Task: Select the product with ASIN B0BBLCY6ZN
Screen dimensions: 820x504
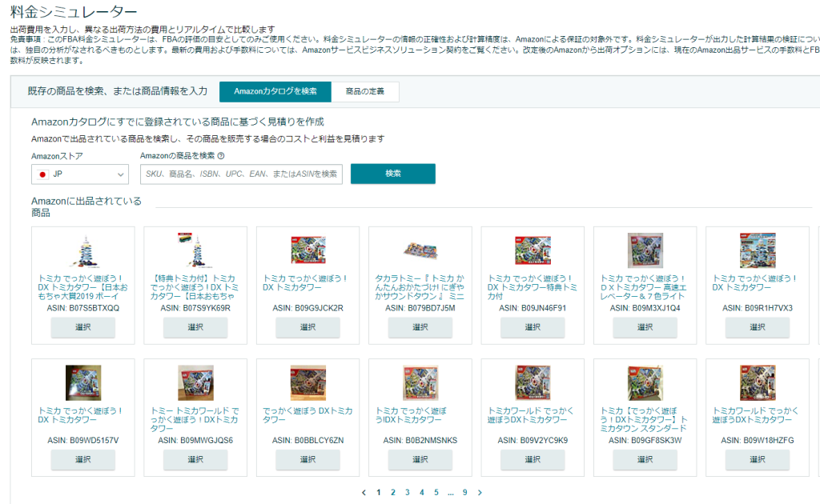Action: pyautogui.click(x=308, y=460)
